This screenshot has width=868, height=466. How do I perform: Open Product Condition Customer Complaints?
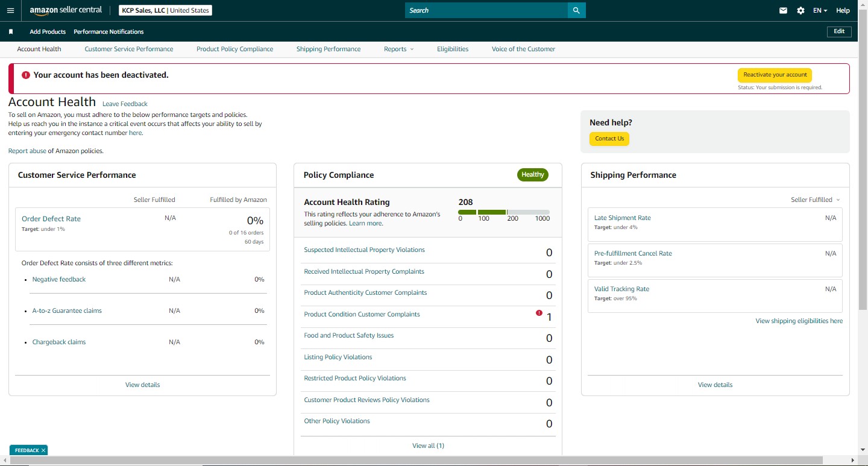(x=362, y=314)
